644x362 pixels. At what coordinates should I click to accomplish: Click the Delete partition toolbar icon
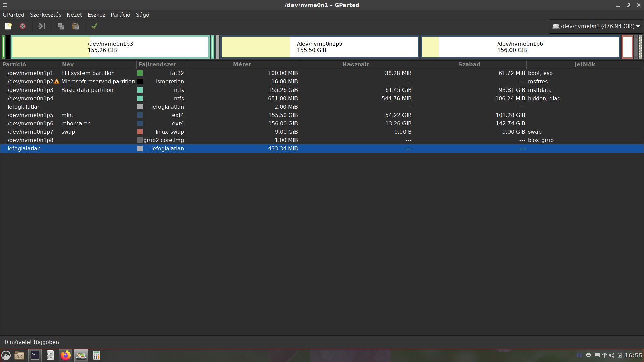click(23, 26)
